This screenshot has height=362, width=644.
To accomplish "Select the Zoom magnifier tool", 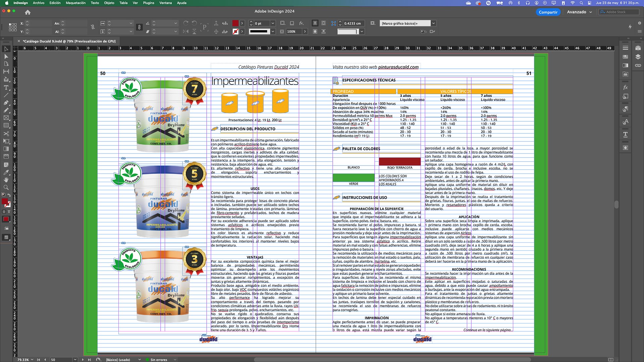I will (6, 187).
